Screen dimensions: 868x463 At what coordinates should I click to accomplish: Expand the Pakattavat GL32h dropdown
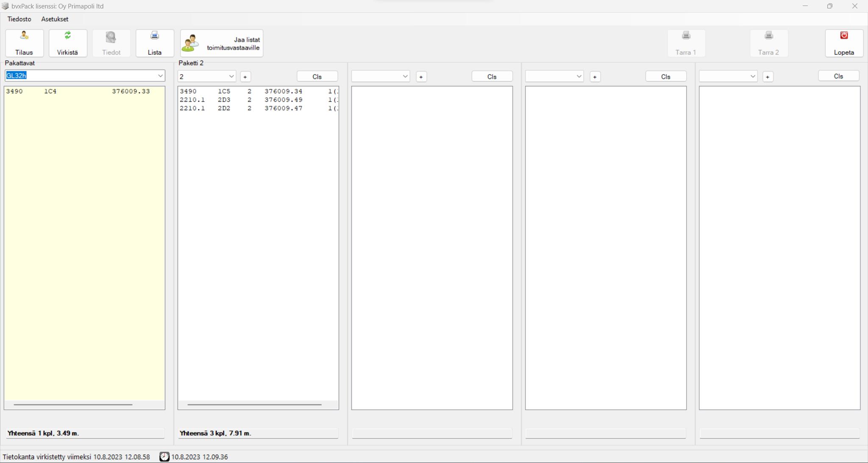pos(160,76)
